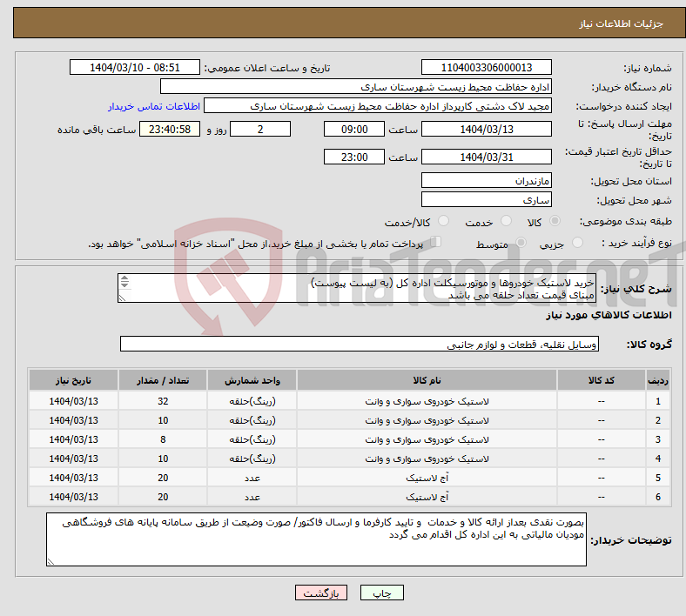
Task: Click the general description text area
Action: [357, 288]
